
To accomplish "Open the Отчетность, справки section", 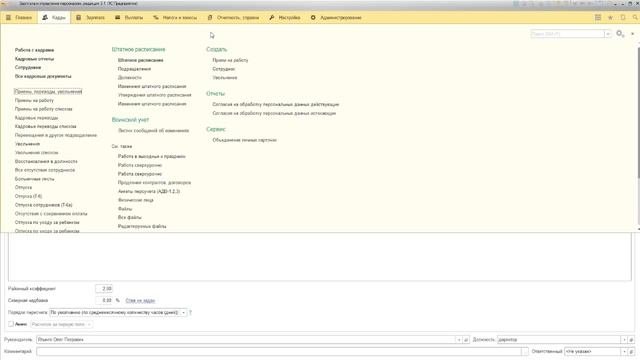I will (x=233, y=18).
